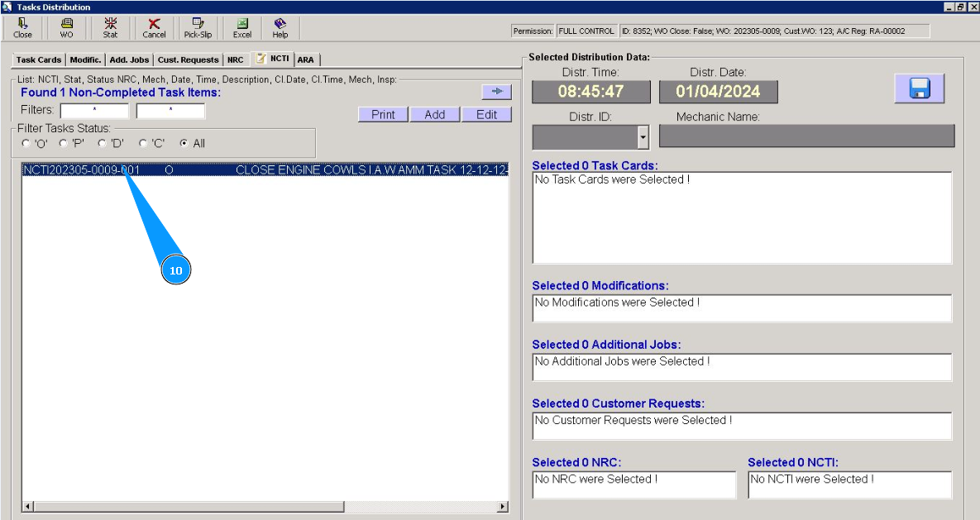Click the blue floppy disk save icon
This screenshot has height=520, width=980.
click(x=920, y=88)
